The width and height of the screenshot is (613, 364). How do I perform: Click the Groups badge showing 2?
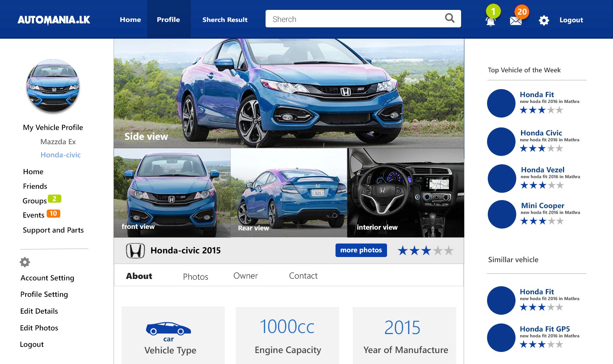pos(54,199)
